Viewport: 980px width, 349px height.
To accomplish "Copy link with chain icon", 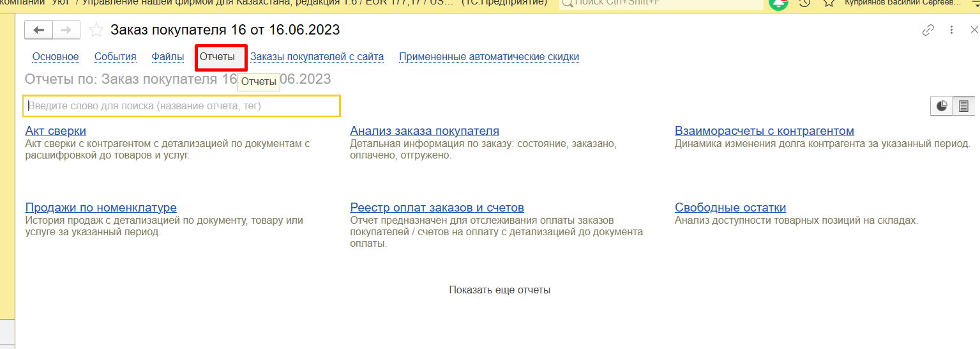I will pos(928,30).
